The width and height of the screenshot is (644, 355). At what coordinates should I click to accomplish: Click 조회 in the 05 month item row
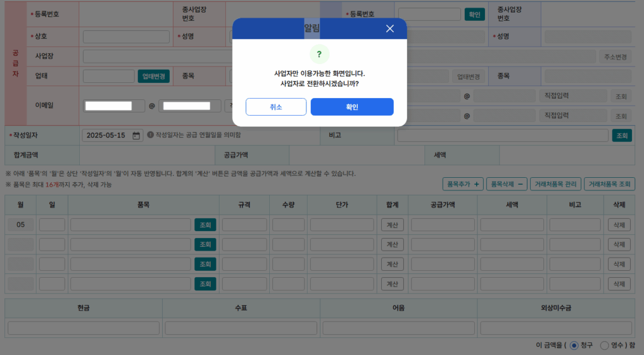(x=205, y=225)
